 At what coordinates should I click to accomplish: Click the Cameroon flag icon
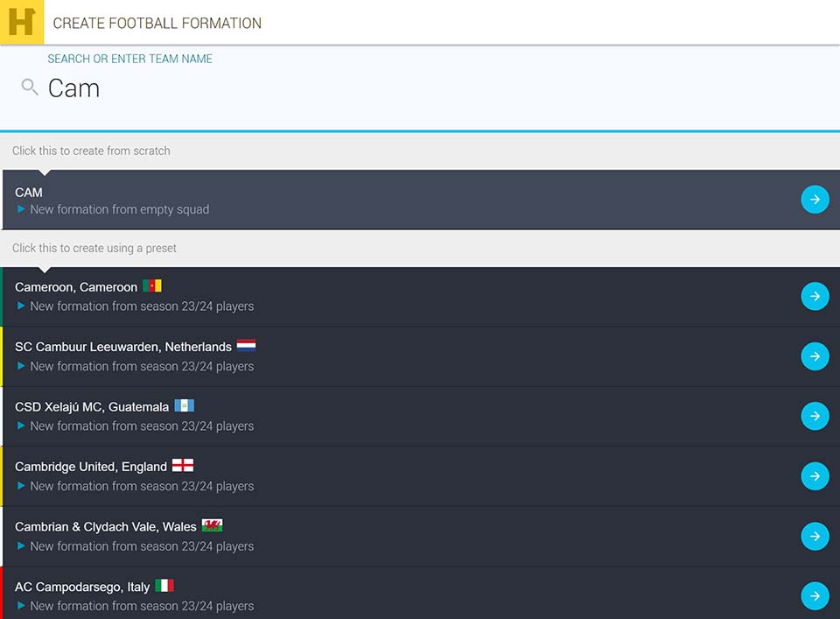[152, 285]
